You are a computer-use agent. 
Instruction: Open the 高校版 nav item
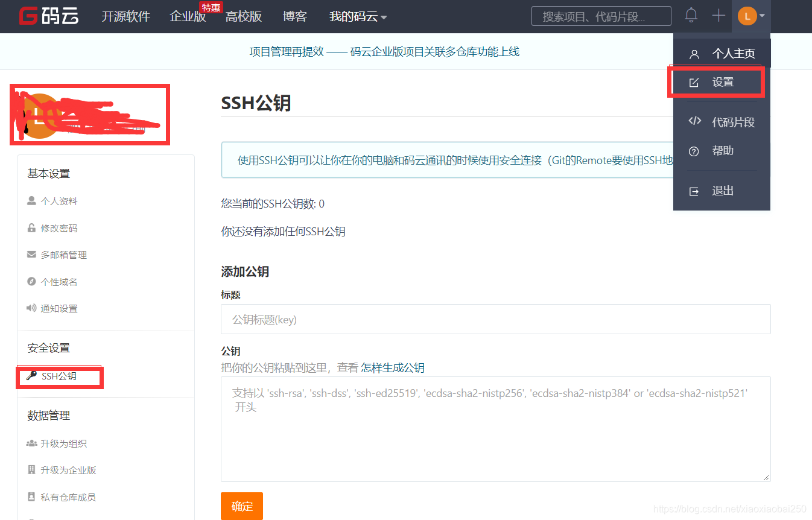point(244,16)
